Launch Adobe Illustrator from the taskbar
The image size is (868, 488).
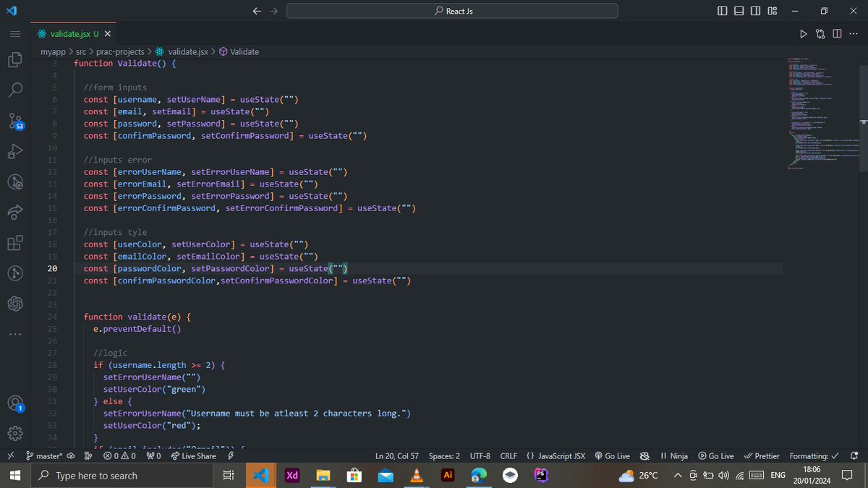coord(447,475)
